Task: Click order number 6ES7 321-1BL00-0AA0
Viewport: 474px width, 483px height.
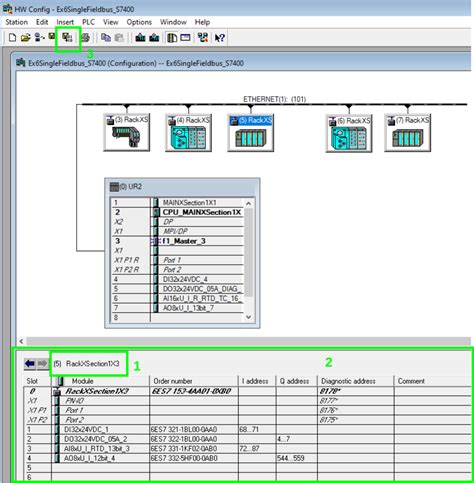Action: (x=184, y=429)
